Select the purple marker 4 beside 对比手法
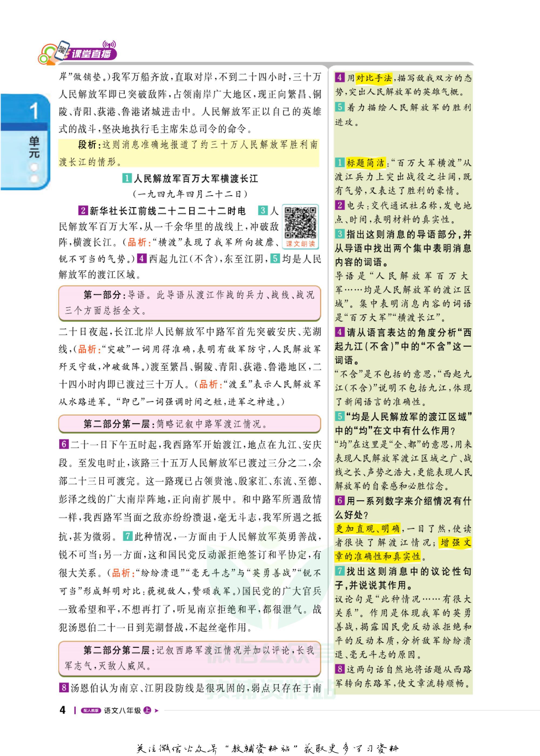Screen dimensions: 540x756 click(341, 78)
